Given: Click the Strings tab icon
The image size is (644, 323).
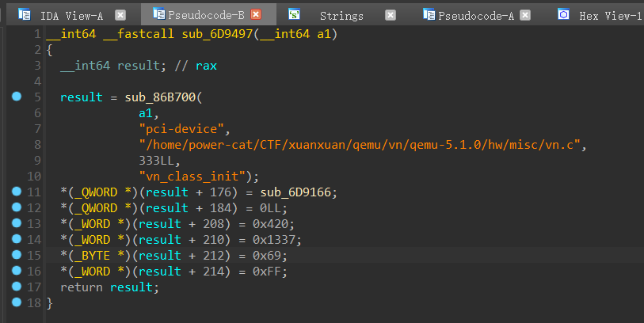Looking at the screenshot, I should (x=294, y=14).
